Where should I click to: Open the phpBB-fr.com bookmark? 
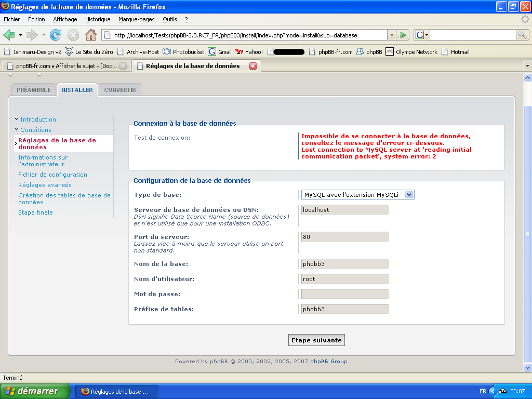(x=331, y=52)
